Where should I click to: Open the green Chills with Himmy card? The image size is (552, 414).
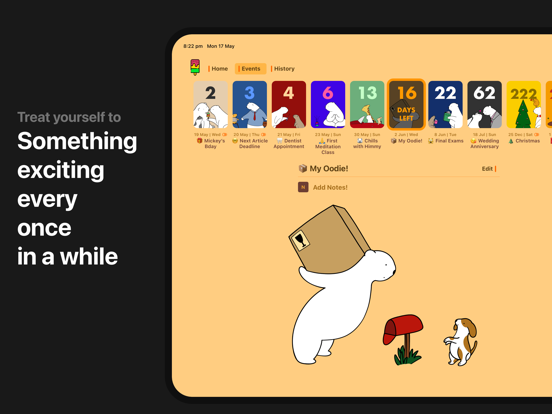point(367,105)
